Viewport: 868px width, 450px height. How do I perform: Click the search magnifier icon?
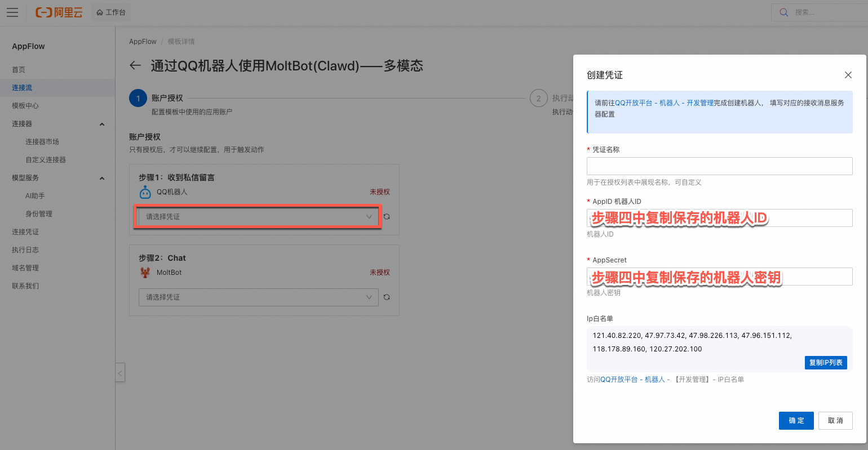pos(783,12)
